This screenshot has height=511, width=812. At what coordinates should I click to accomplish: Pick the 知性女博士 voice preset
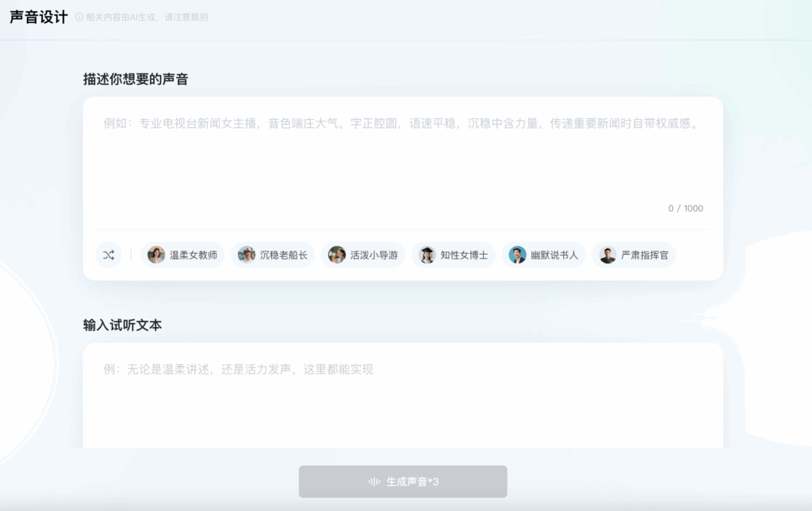tap(453, 255)
